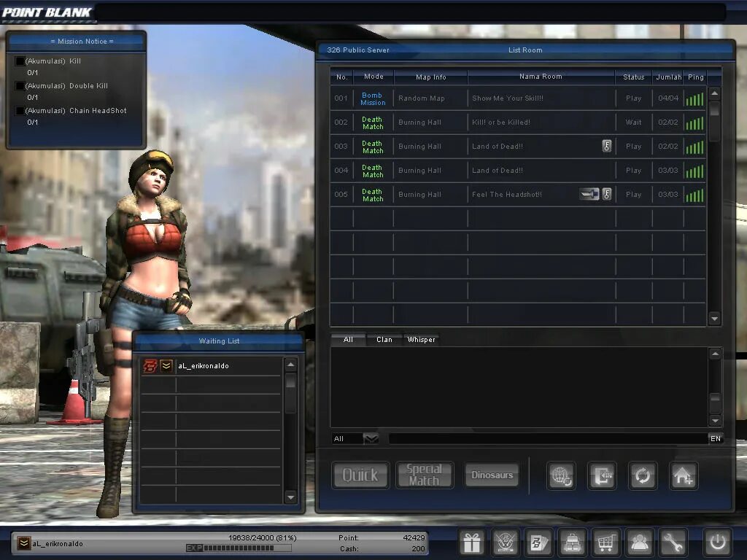Open the shop cart icon
Screen dimensions: 747x560
[x=605, y=542]
